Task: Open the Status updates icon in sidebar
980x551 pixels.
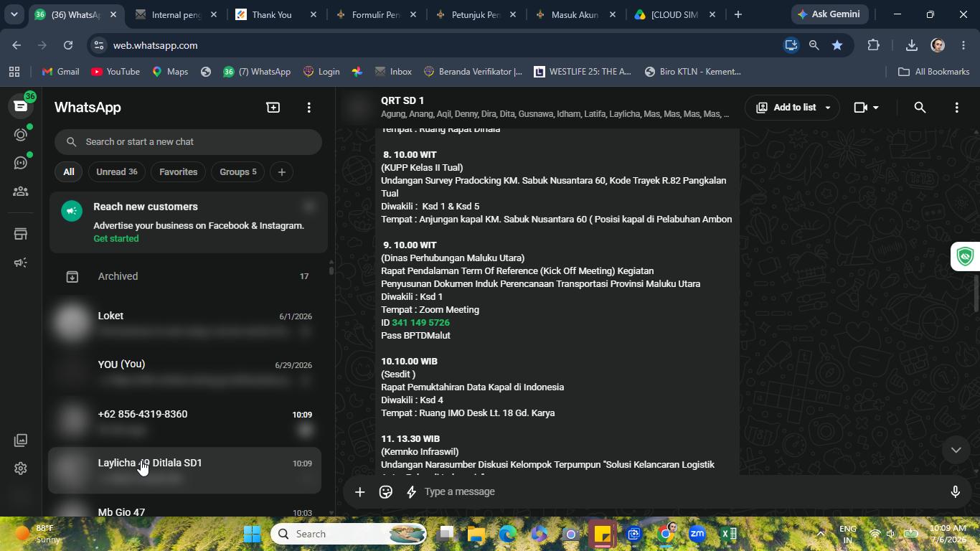Action: 21,135
